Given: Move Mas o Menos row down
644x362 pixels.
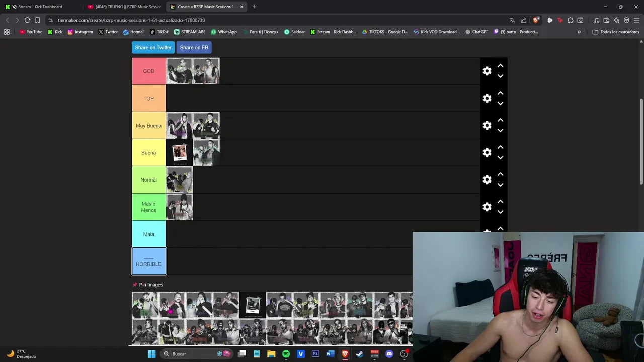Looking at the screenshot, I should [500, 212].
